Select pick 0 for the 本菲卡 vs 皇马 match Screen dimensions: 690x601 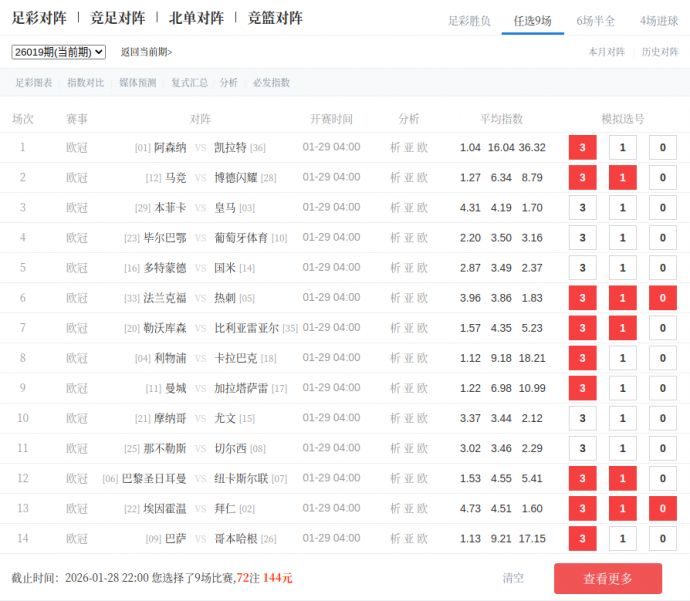point(662,208)
